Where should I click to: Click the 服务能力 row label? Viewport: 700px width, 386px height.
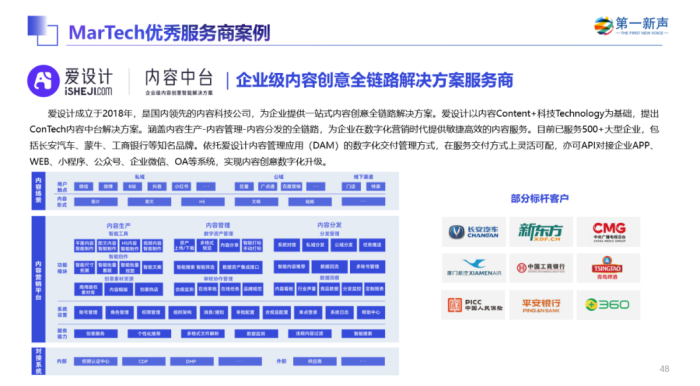[x=62, y=334]
